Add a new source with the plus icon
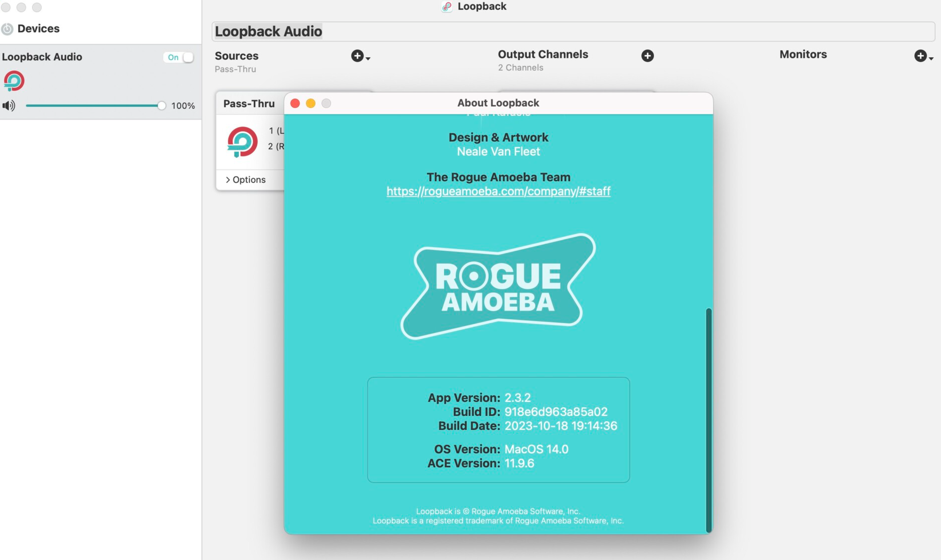This screenshot has height=560, width=941. point(357,56)
